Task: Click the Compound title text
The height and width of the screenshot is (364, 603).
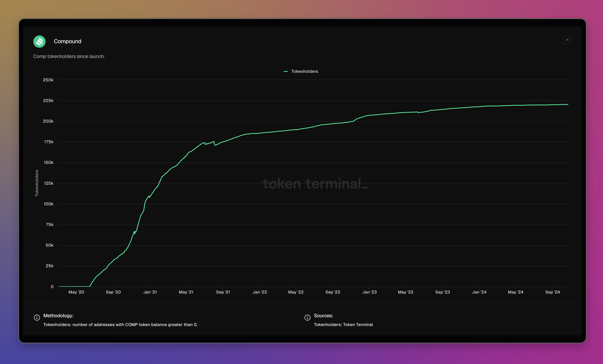Action: pyautogui.click(x=68, y=41)
